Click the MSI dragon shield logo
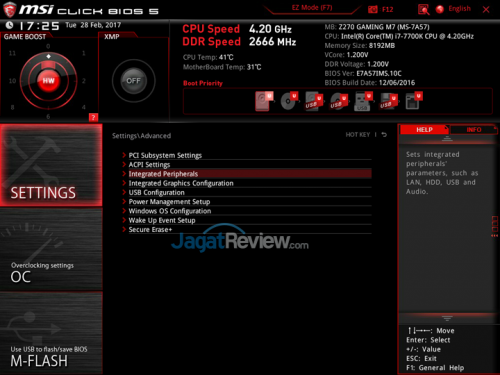The image size is (500, 375). click(x=10, y=9)
